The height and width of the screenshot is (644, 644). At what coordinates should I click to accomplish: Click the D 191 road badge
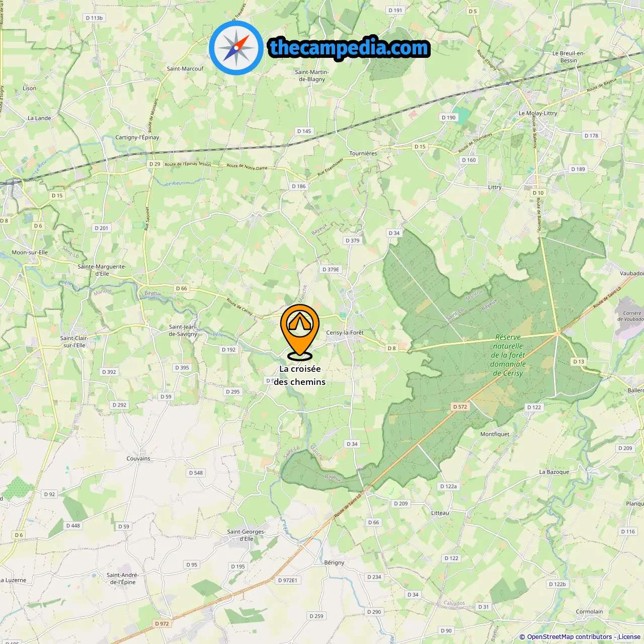pyautogui.click(x=395, y=10)
